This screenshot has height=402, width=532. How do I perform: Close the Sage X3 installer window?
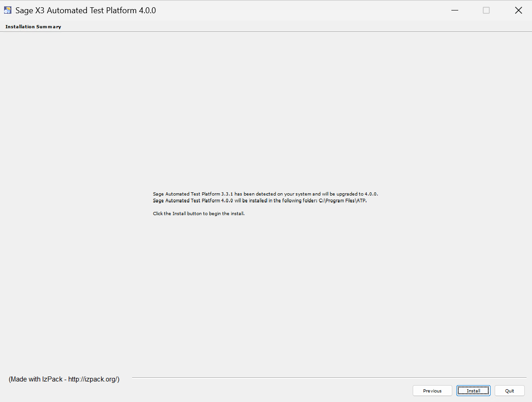pyautogui.click(x=518, y=10)
